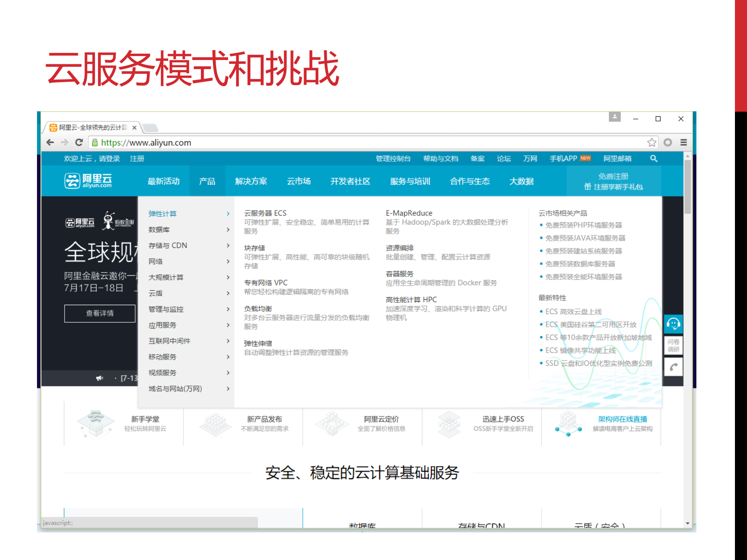Bookmark the page via the star icon
This screenshot has width=747, height=560.
point(652,142)
